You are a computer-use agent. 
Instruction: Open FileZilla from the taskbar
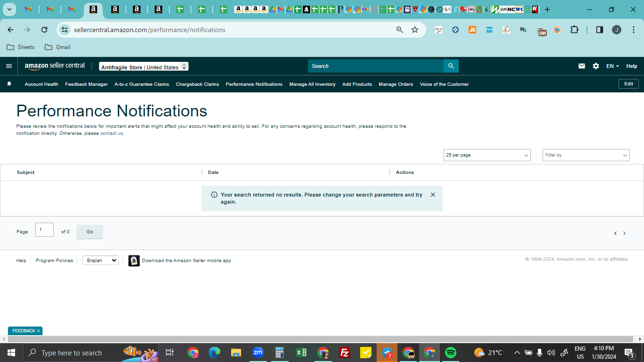tap(345, 353)
